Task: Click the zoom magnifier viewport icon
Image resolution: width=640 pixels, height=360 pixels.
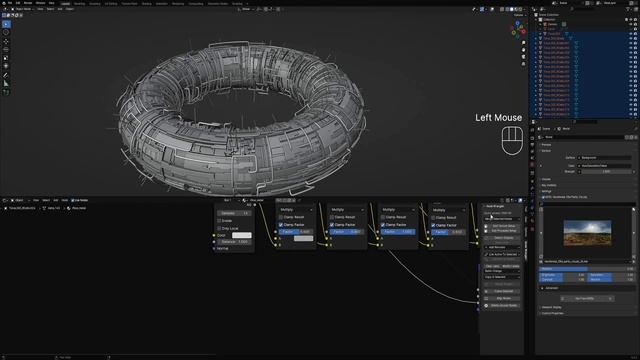Action: (x=523, y=43)
